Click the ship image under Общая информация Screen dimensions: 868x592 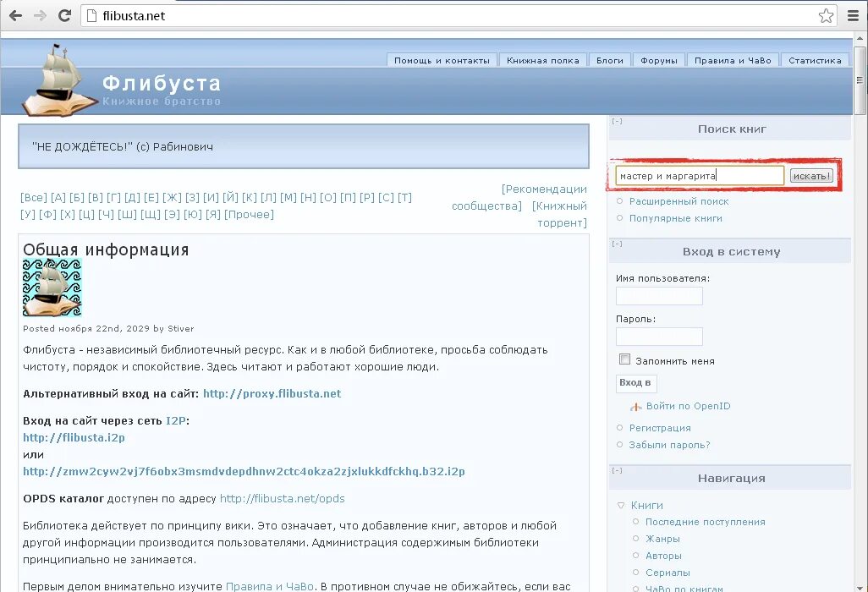tap(52, 289)
